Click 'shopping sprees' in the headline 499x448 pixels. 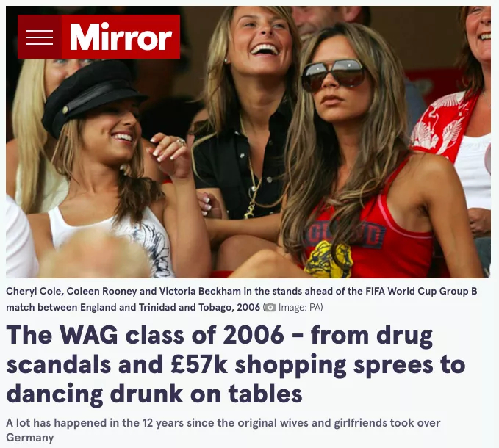[334, 366]
